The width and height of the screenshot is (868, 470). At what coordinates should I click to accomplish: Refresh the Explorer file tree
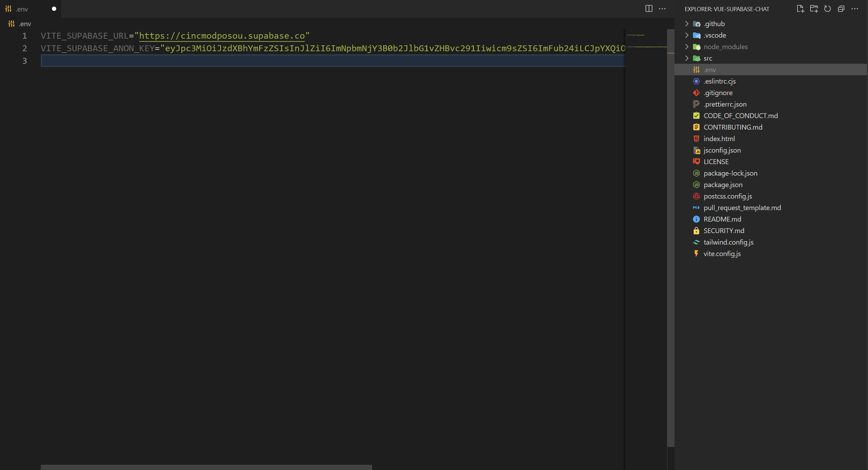click(x=828, y=9)
